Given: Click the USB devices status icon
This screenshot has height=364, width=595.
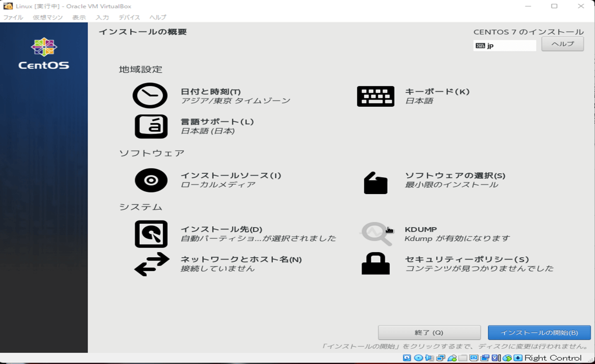Looking at the screenshot, I should 452,358.
